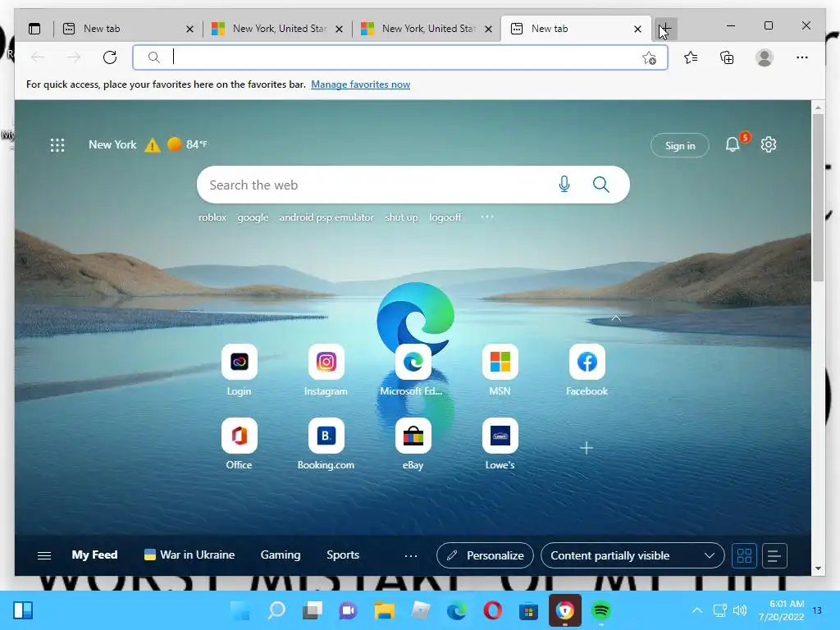Show hidden system tray icons

pos(696,610)
